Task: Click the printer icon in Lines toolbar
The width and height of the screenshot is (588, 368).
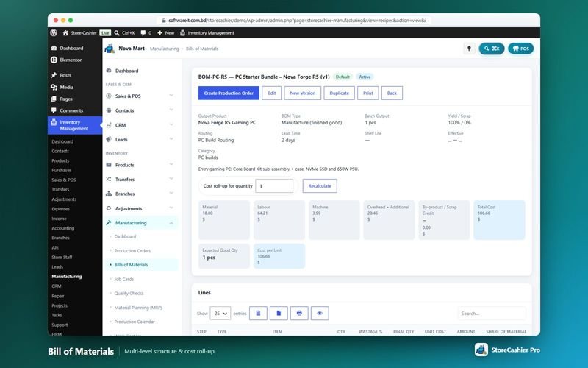Action: click(x=299, y=314)
